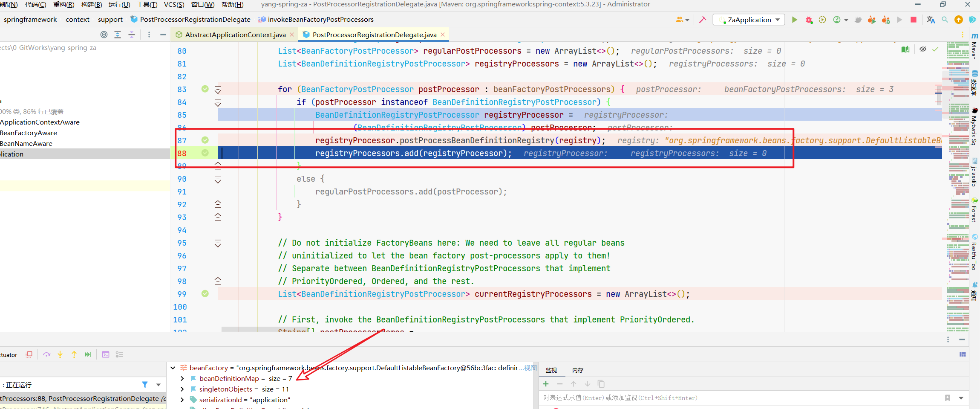Build project with the hammer icon
Viewport: 980px width, 409px height.
[703, 20]
